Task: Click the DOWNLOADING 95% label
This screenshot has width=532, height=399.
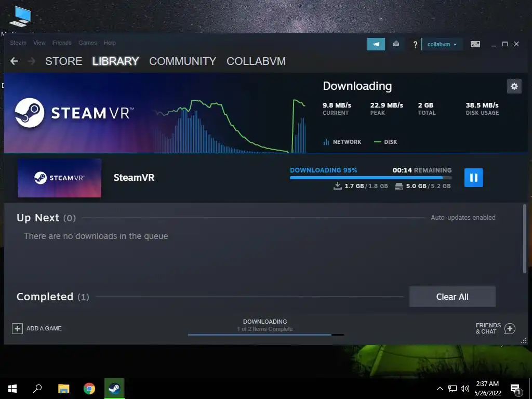Action: [323, 170]
